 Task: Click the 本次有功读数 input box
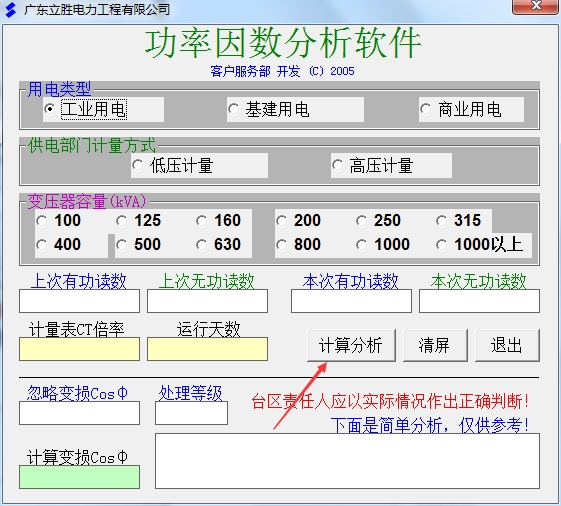click(351, 301)
